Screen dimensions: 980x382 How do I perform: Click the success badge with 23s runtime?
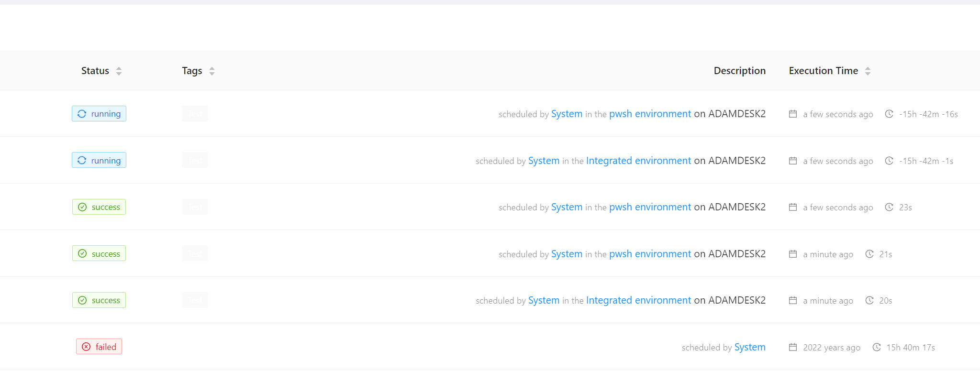click(99, 207)
